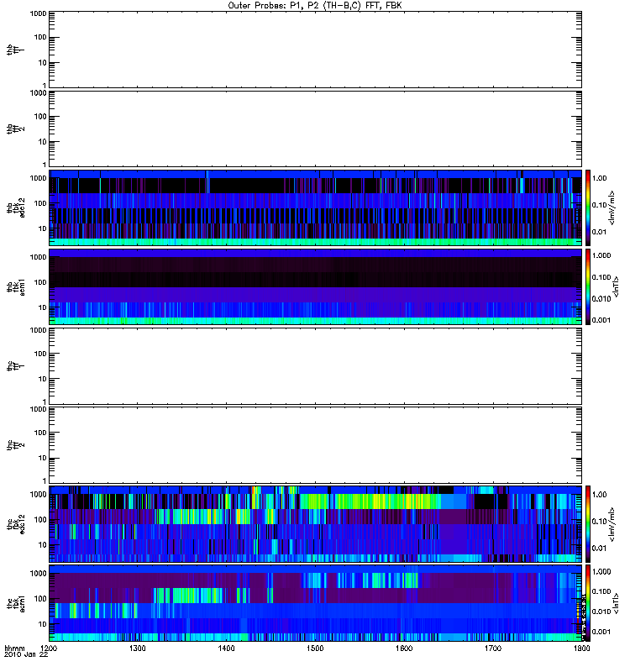630x672 pixels.
Task: Click the "1600" time axis label
Action: coord(404,648)
